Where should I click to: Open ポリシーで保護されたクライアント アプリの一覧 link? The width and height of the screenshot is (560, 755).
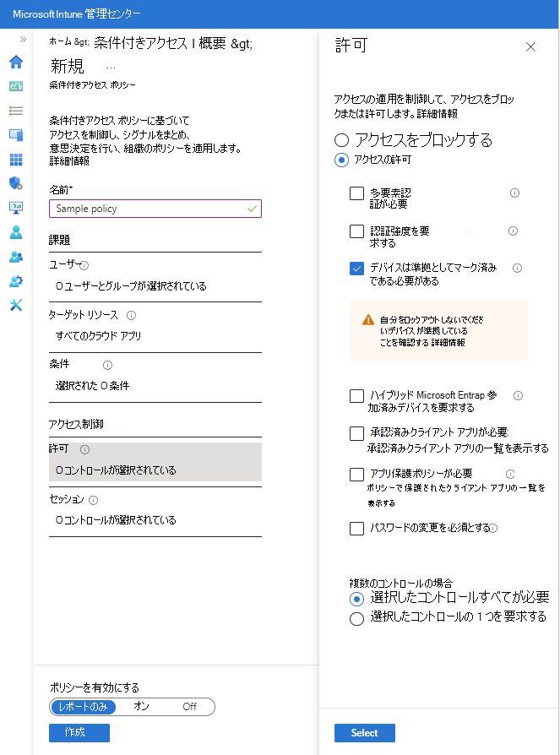click(x=456, y=495)
